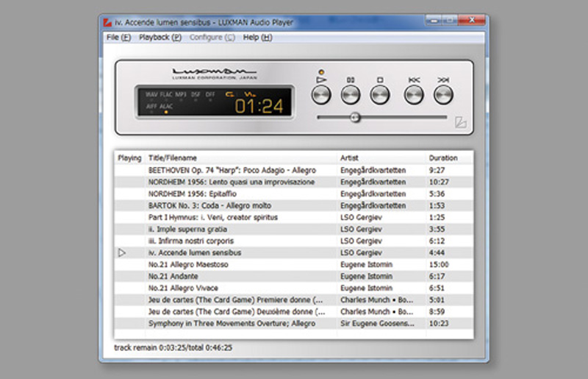Select No.21 Allegro Maestoso track
Screen dimensions: 588x379
[293, 264]
